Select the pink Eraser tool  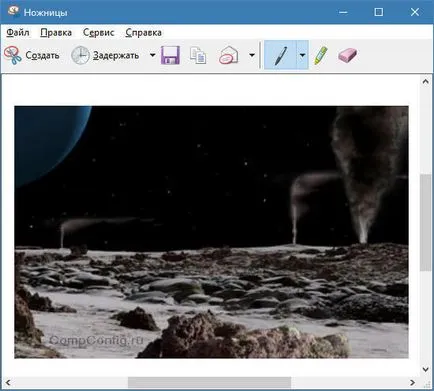(347, 55)
